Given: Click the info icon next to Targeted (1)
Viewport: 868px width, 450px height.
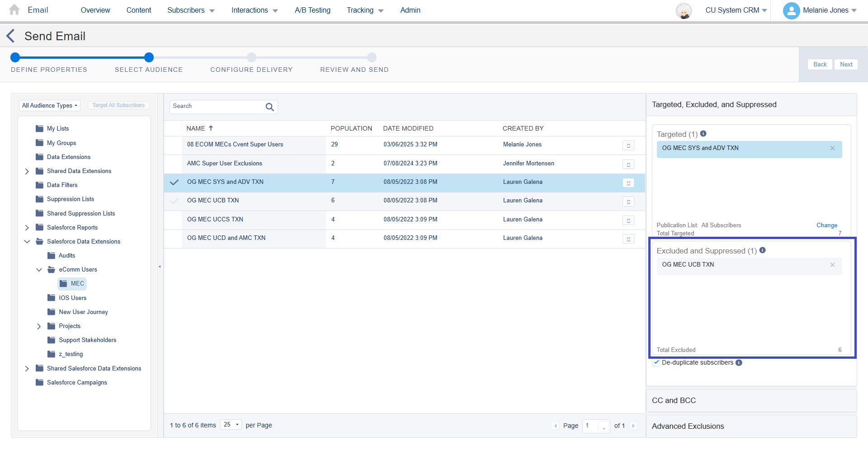Looking at the screenshot, I should [x=703, y=134].
